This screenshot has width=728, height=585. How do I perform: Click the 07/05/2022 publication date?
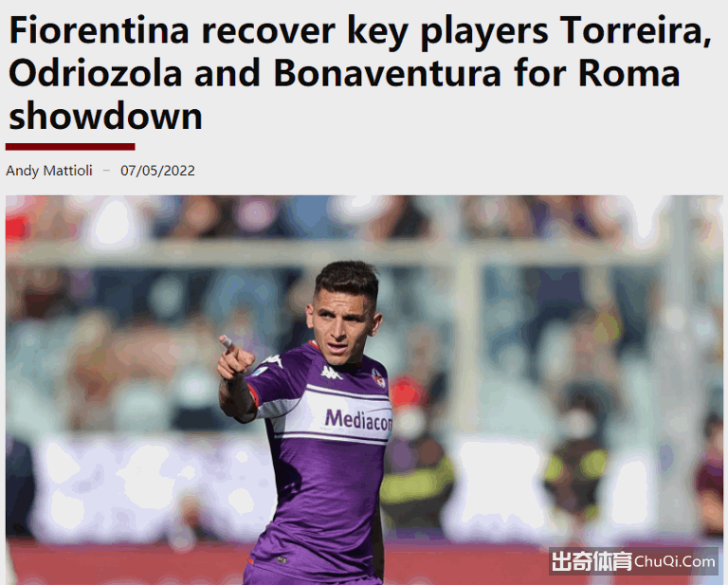157,171
